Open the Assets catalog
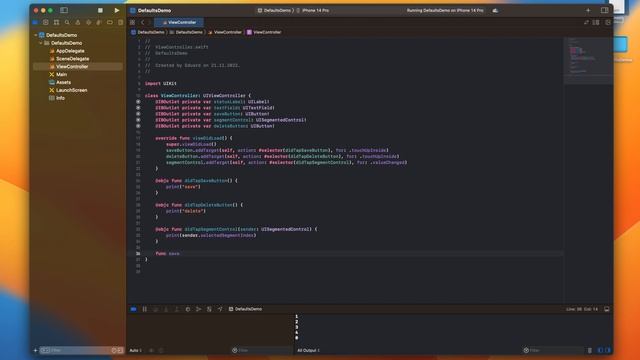This screenshot has width=640, height=360. (x=63, y=82)
